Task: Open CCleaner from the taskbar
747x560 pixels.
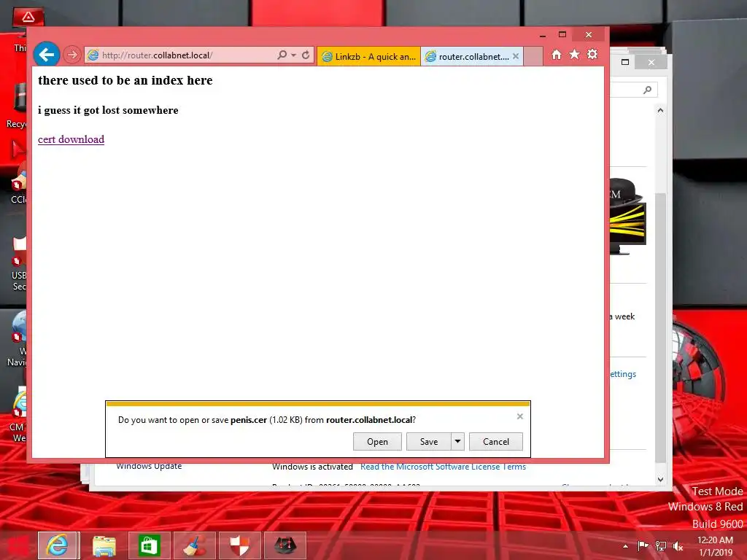Action: click(x=194, y=545)
